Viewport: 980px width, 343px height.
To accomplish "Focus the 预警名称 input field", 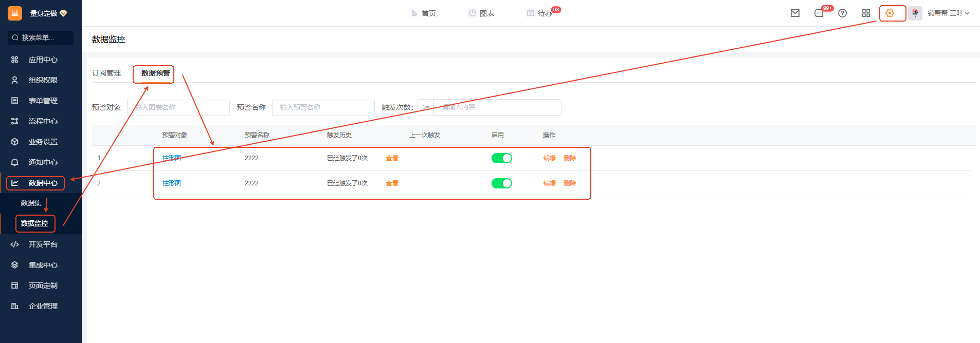I will [323, 107].
